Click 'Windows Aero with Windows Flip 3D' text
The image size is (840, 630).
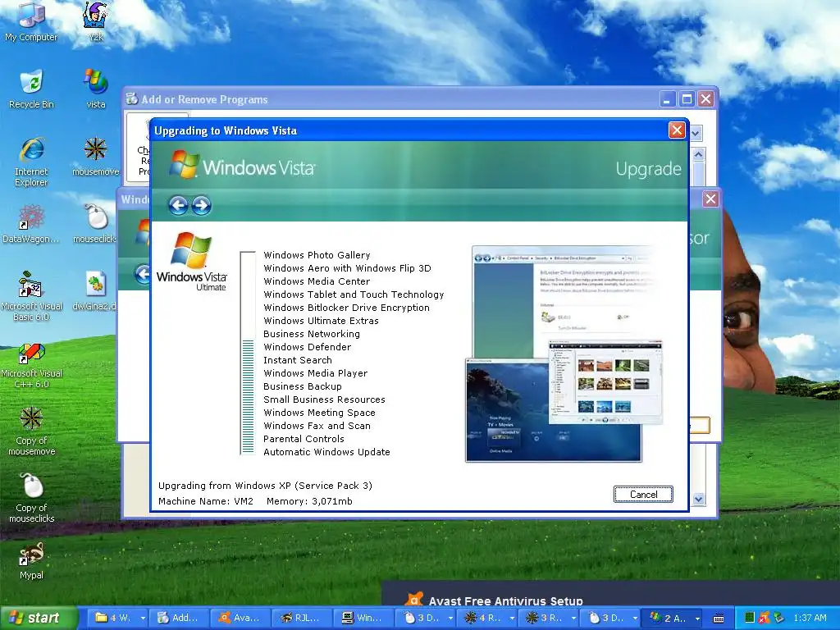pyautogui.click(x=347, y=268)
